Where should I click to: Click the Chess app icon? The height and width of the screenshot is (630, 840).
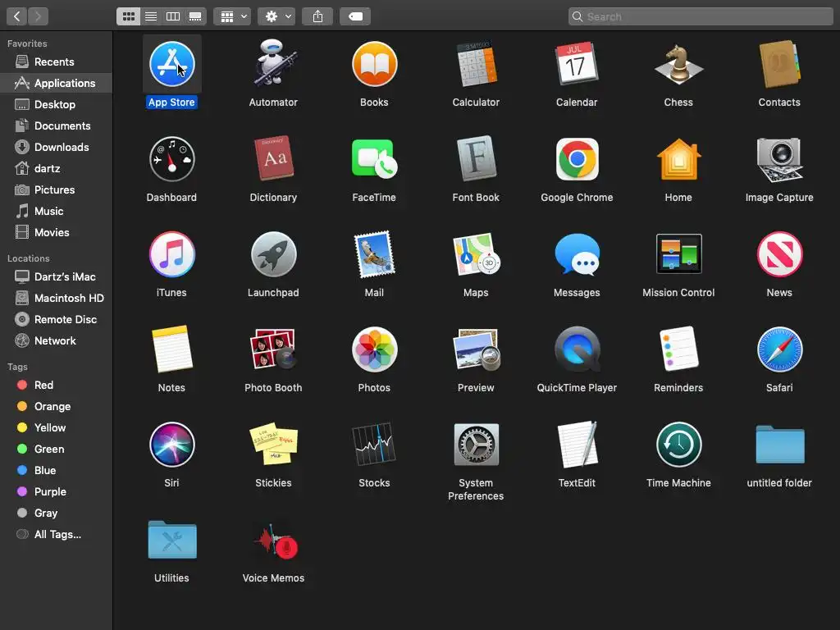click(x=678, y=64)
